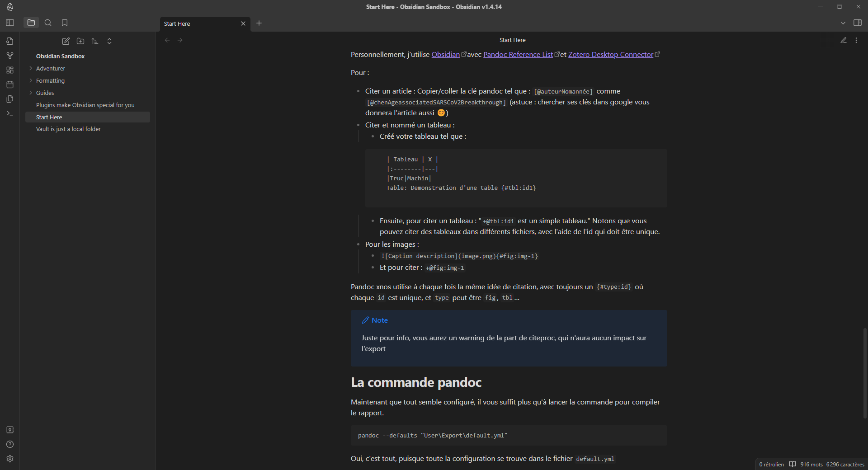Image resolution: width=868 pixels, height=470 pixels.
Task: Open Obsidian settings gear
Action: pyautogui.click(x=10, y=459)
